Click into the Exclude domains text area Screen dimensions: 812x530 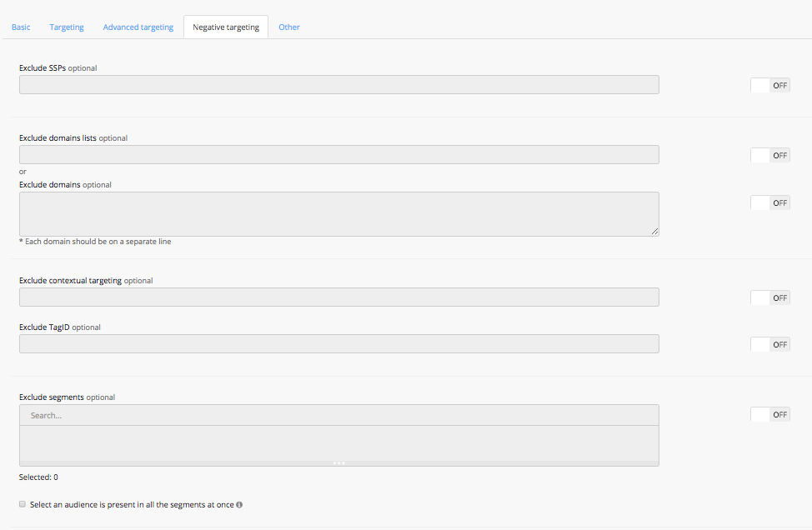pos(338,214)
